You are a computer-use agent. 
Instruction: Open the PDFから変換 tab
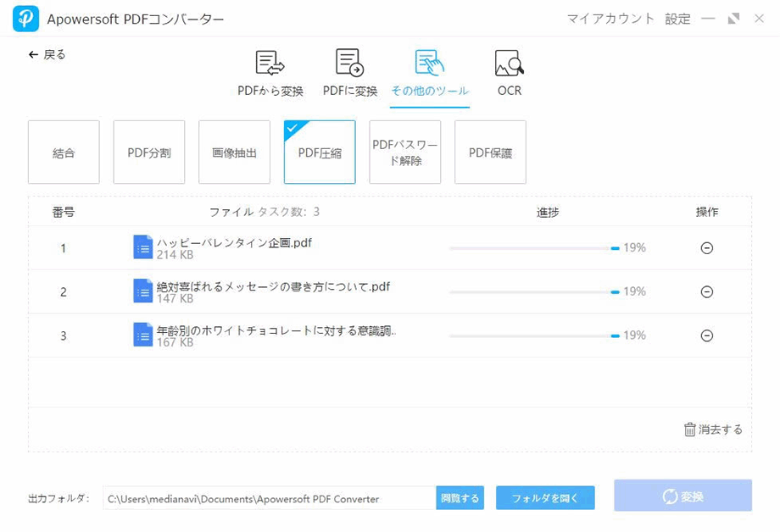click(270, 74)
